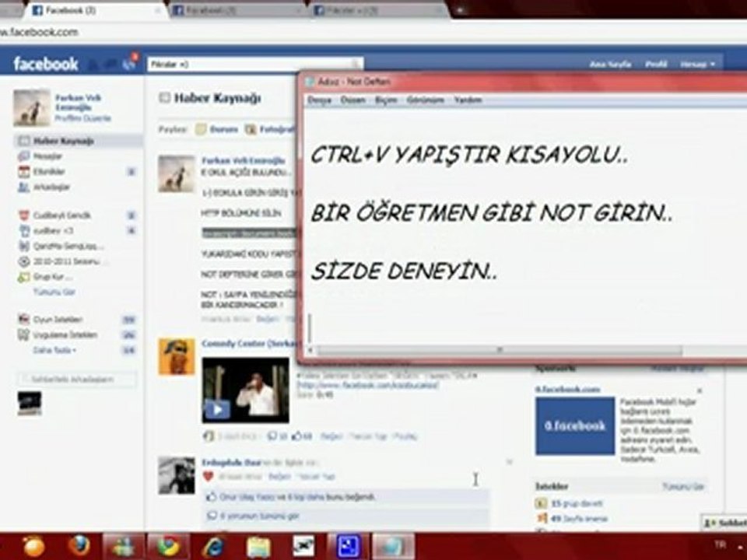
Task: Open Dosya menu in Notepad
Action: point(319,100)
